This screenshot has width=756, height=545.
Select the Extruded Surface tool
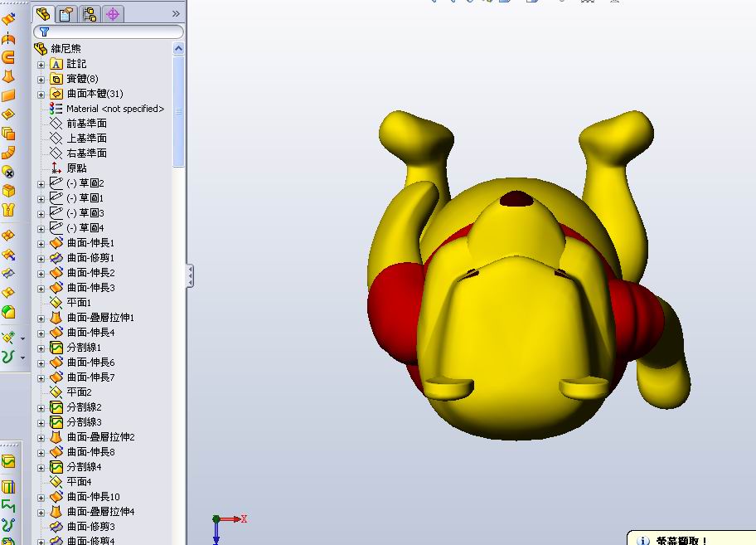(x=8, y=19)
